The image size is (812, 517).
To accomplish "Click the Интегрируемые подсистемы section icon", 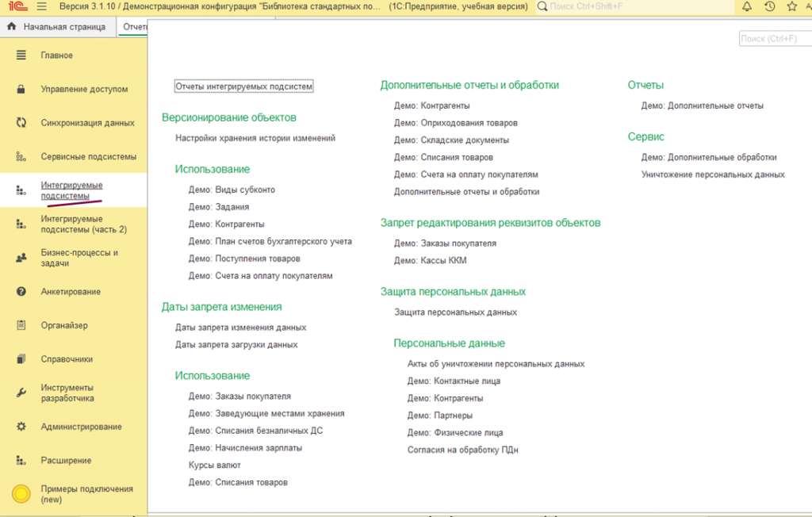I will tap(21, 190).
